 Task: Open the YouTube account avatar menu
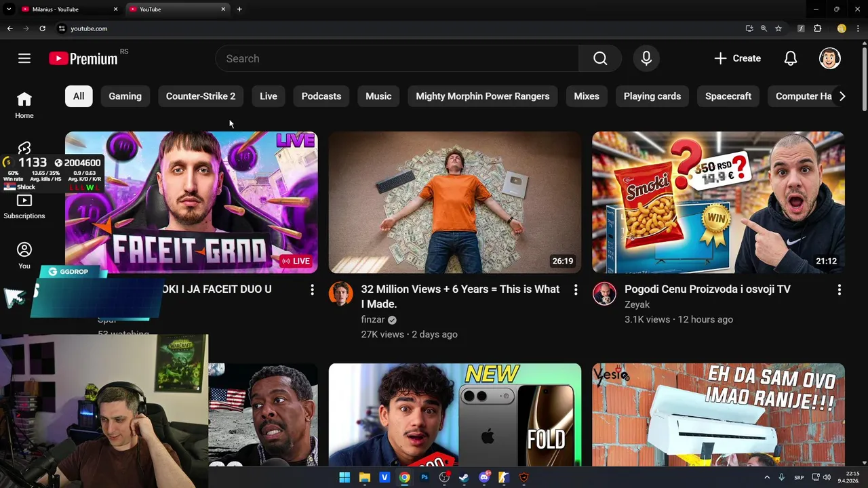click(830, 58)
